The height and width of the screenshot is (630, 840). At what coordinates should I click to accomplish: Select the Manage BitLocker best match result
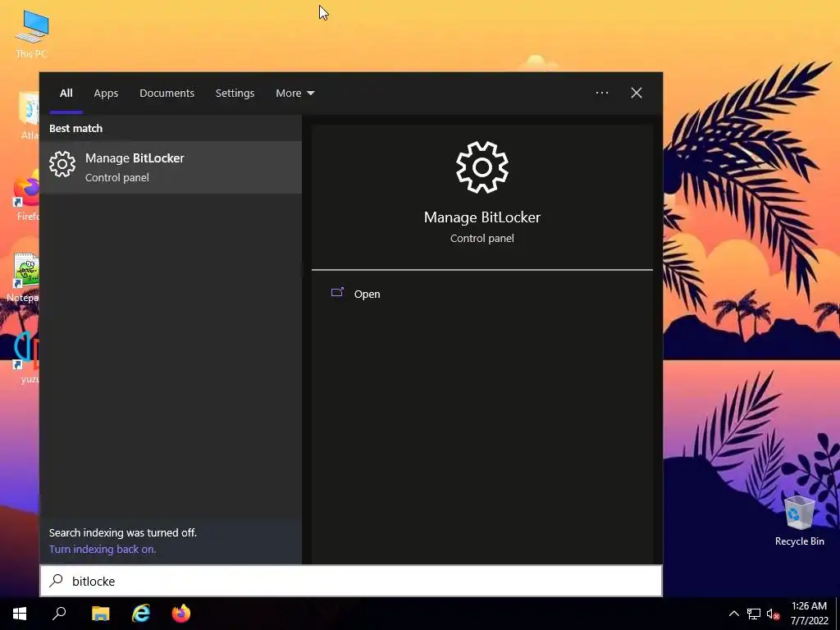coord(171,167)
